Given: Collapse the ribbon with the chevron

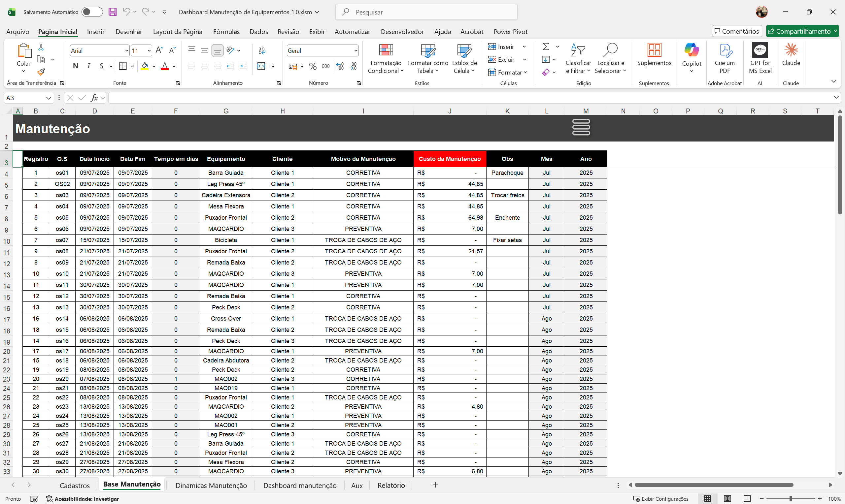Looking at the screenshot, I should point(833,81).
